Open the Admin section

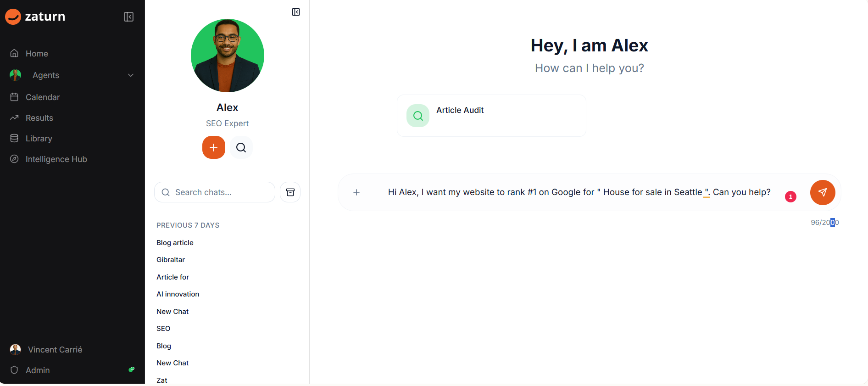coord(38,370)
